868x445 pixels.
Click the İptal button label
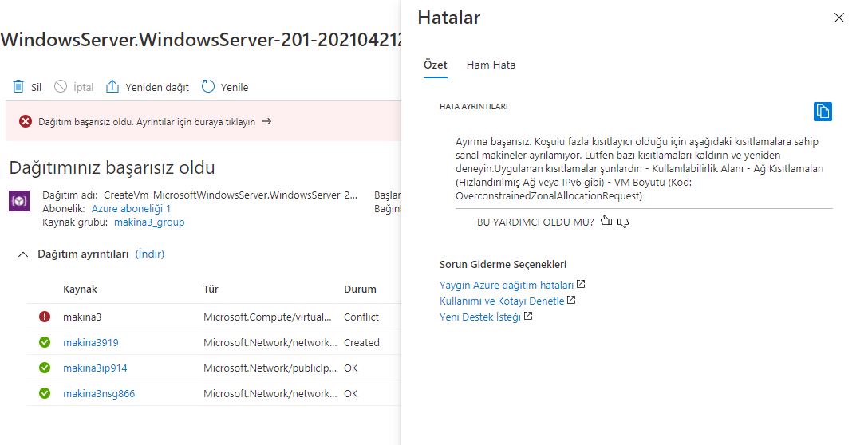[84, 87]
